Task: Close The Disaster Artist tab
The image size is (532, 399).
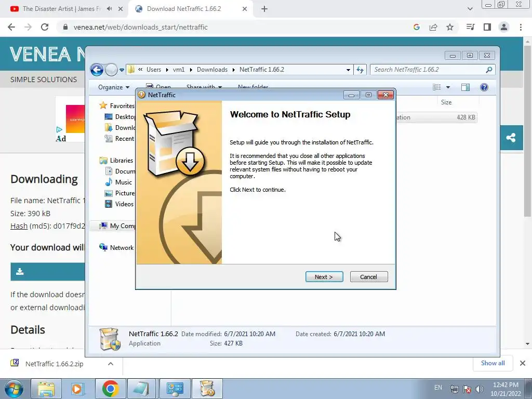Action: (121, 9)
